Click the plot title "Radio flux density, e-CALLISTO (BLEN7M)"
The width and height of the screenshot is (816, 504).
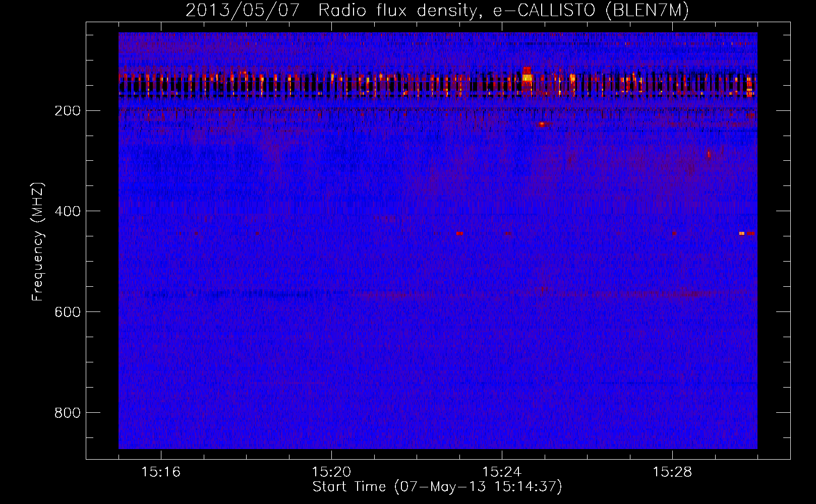click(503, 11)
